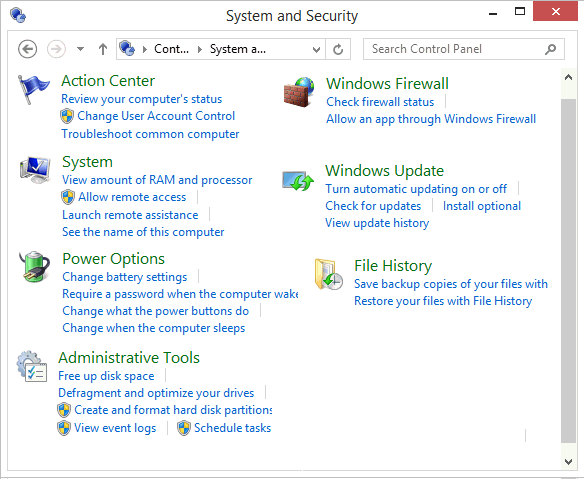This screenshot has width=584, height=479.
Task: Open Allow remote access
Action: tap(132, 197)
